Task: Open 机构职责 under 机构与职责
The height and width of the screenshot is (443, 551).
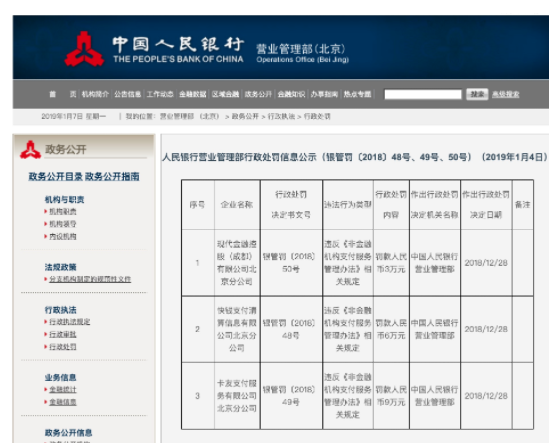Action: [x=63, y=211]
